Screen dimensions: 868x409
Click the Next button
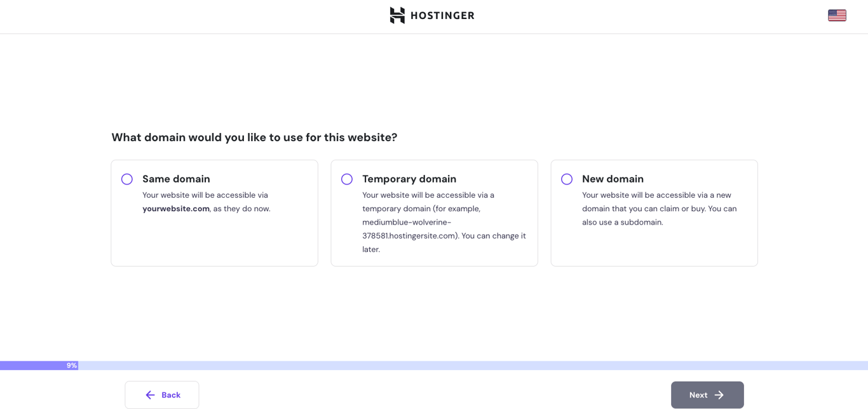tap(707, 394)
